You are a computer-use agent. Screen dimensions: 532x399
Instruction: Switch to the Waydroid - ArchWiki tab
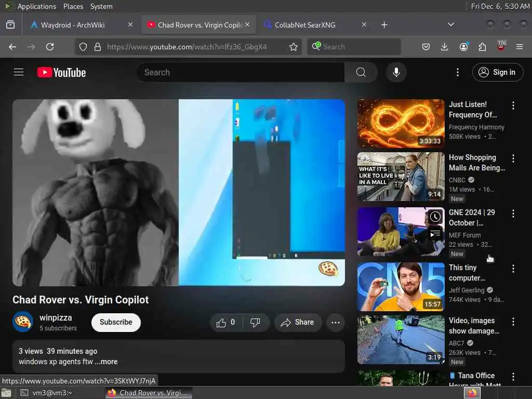coord(81,25)
